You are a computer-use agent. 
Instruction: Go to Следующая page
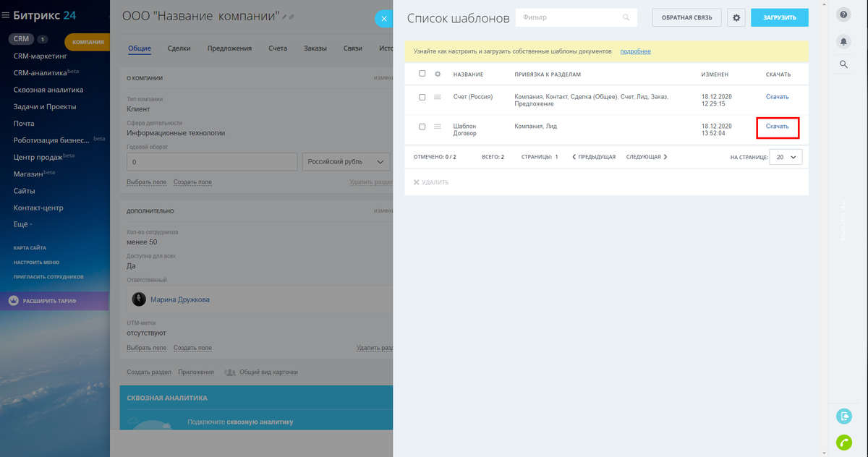tap(647, 156)
